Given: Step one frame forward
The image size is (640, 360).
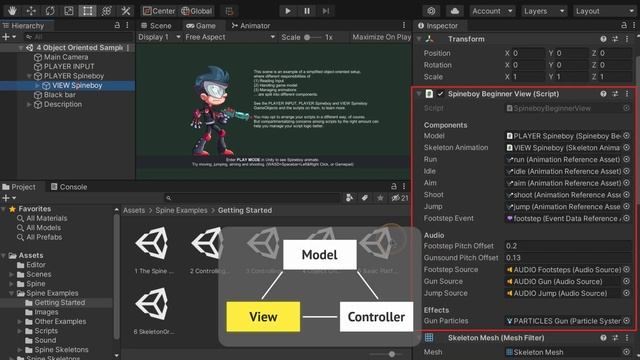Looking at the screenshot, I should coord(326,11).
